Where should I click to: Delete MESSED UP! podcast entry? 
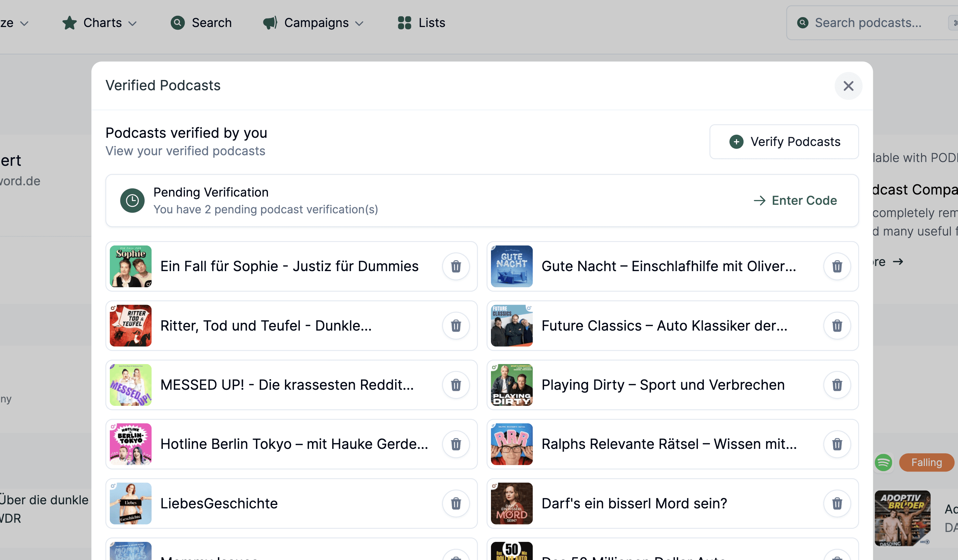pyautogui.click(x=456, y=385)
